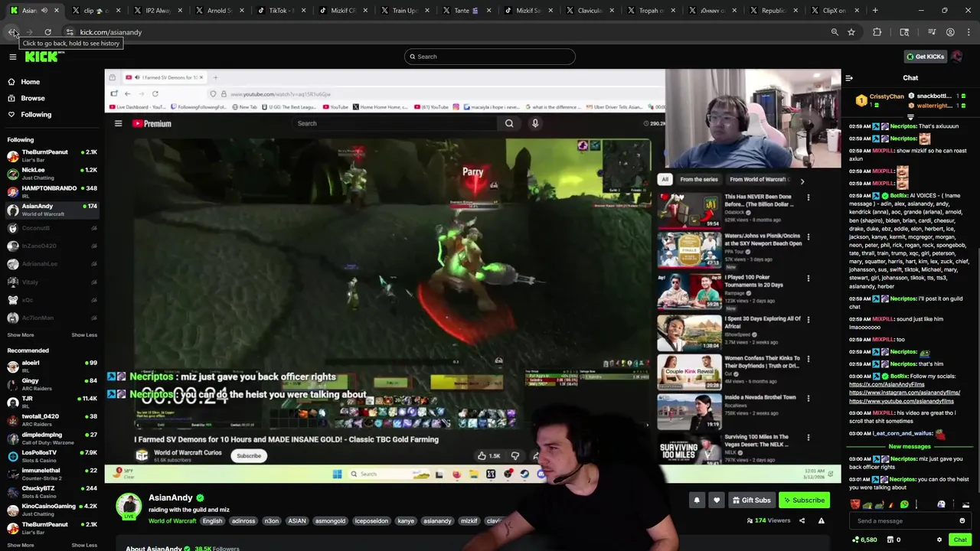Open your Kick profile avatar menu

[957, 57]
